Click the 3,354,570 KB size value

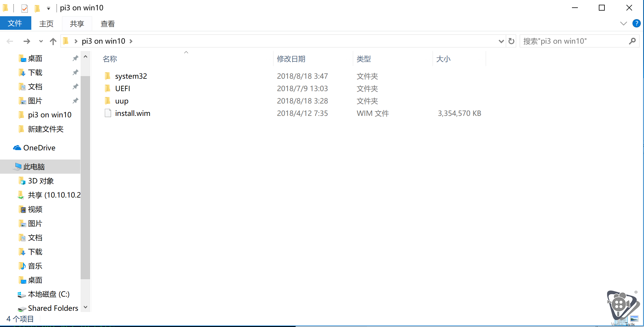(459, 113)
